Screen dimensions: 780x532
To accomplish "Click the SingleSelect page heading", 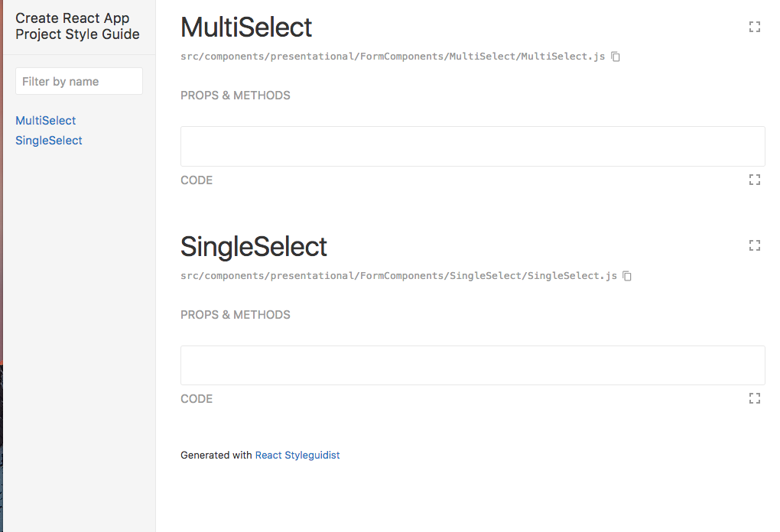I will pyautogui.click(x=252, y=245).
